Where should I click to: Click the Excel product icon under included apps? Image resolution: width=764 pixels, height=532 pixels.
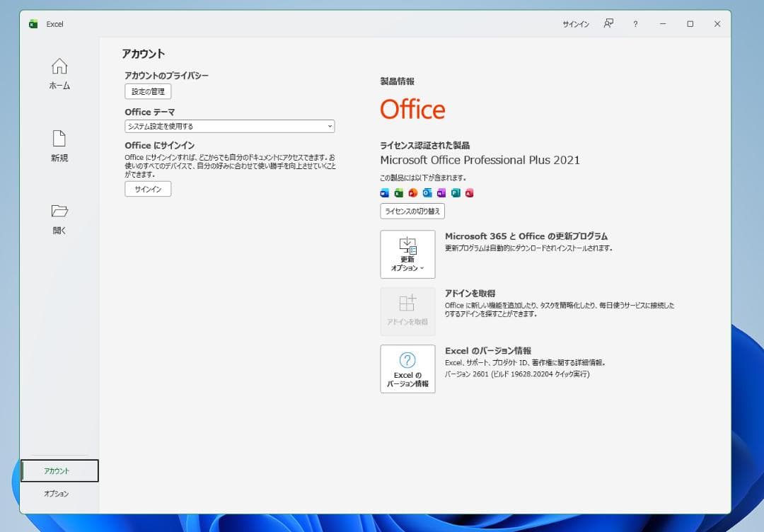[398, 193]
